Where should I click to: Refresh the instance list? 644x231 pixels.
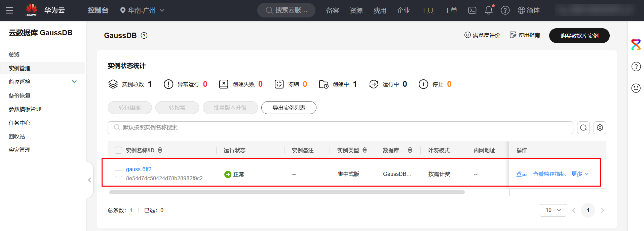pos(583,127)
